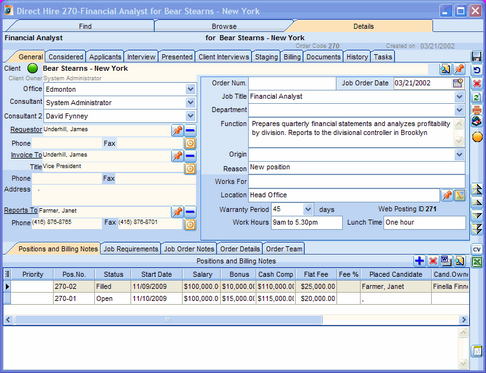
Task: Click the CV icon button
Action: point(477,249)
